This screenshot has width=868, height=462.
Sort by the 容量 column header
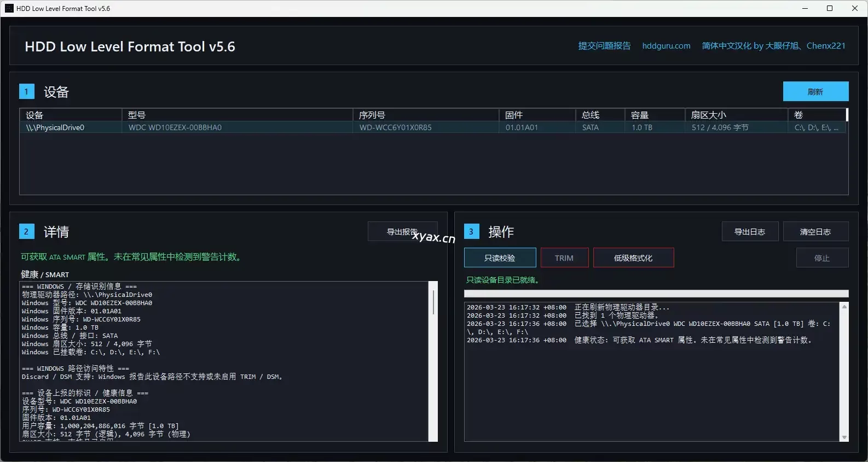(655, 115)
